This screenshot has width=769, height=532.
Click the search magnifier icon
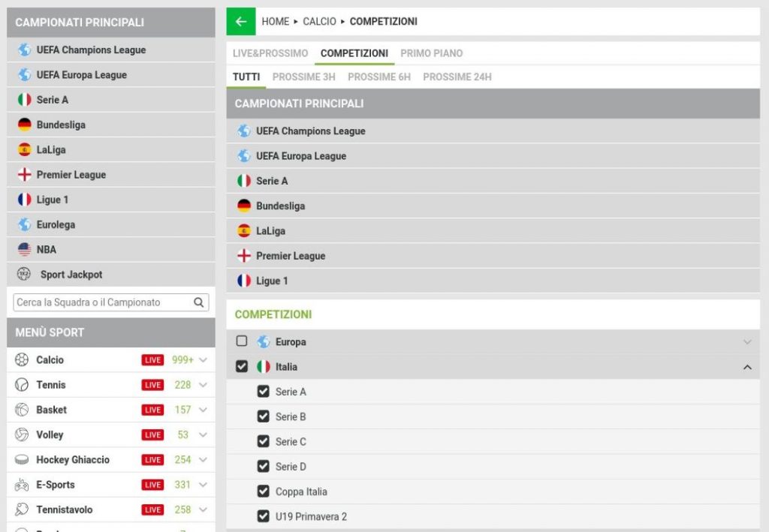(x=198, y=302)
